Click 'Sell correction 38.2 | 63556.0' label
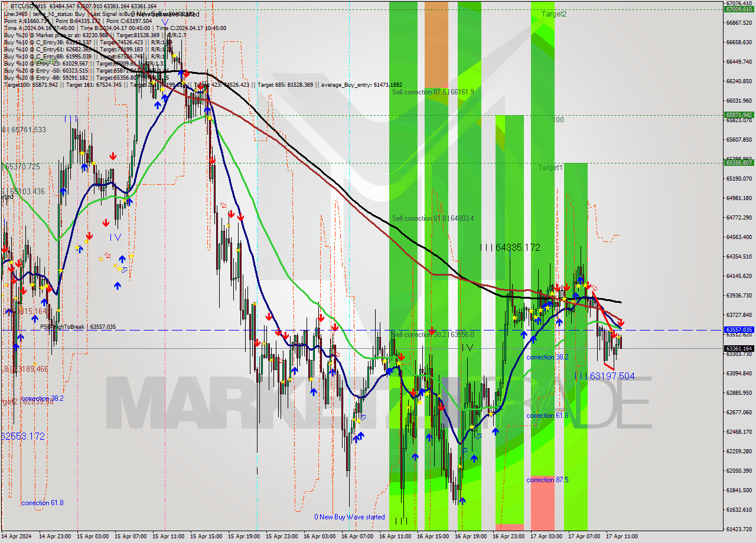The height and width of the screenshot is (543, 756). coord(433,335)
